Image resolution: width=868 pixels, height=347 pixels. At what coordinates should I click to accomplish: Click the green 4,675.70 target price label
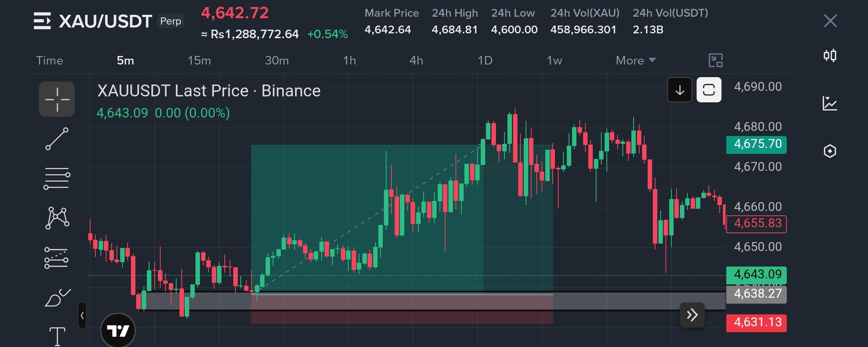click(756, 144)
